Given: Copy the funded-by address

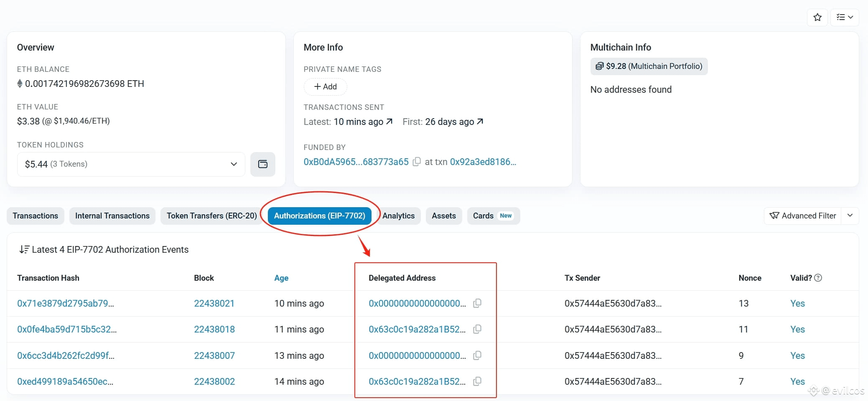Looking at the screenshot, I should click(x=417, y=162).
